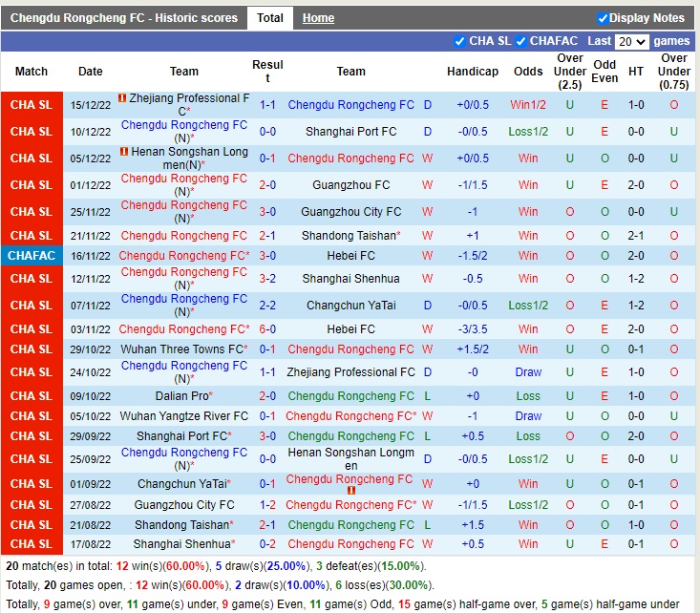Click red card icon in 01/09/22 Changchun match

350,491
